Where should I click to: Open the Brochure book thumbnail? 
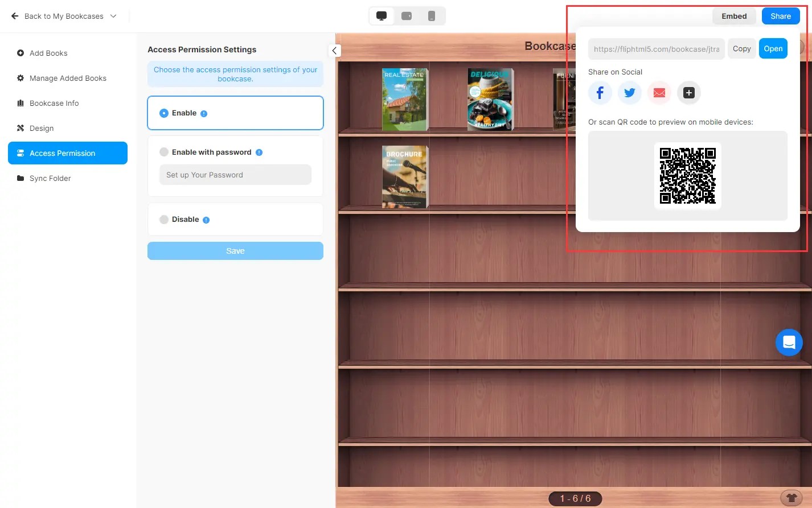tap(405, 176)
